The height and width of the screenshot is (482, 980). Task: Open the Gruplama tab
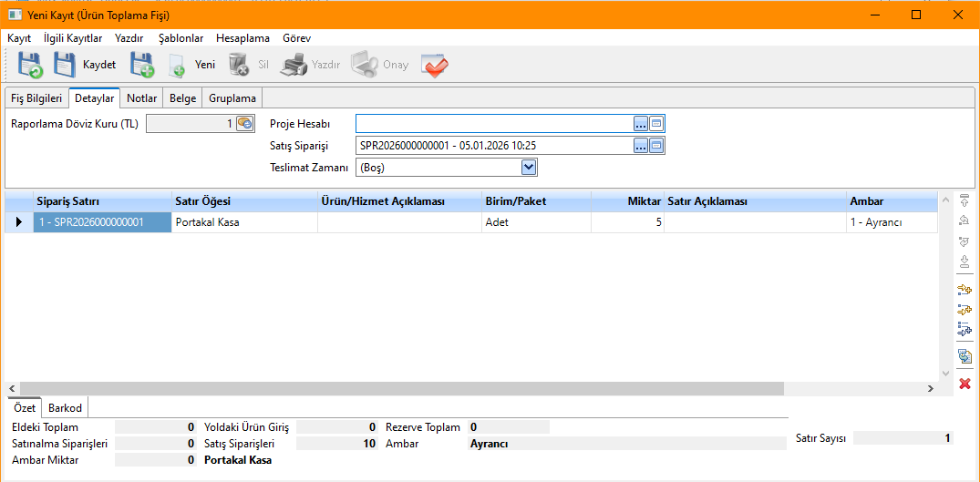232,98
